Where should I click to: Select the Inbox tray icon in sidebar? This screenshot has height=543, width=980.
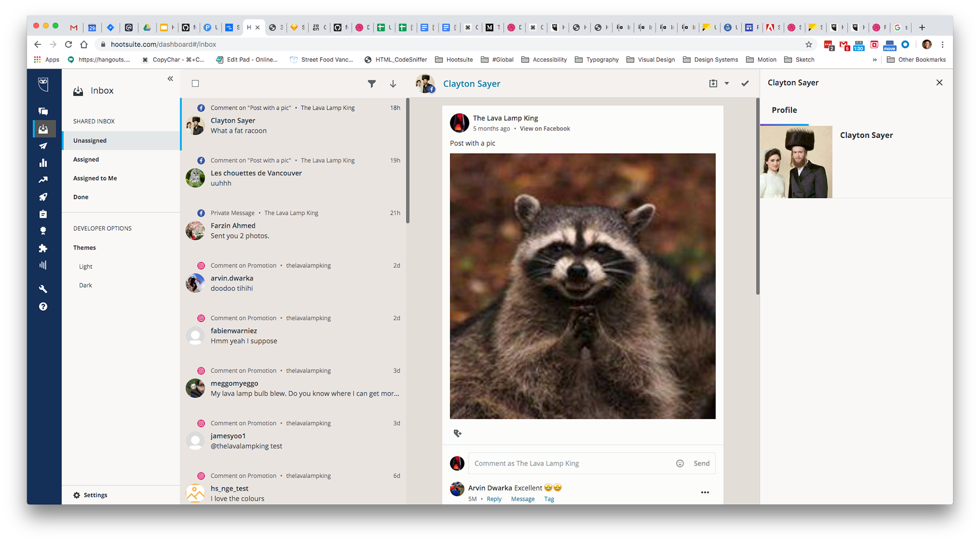[x=43, y=129]
